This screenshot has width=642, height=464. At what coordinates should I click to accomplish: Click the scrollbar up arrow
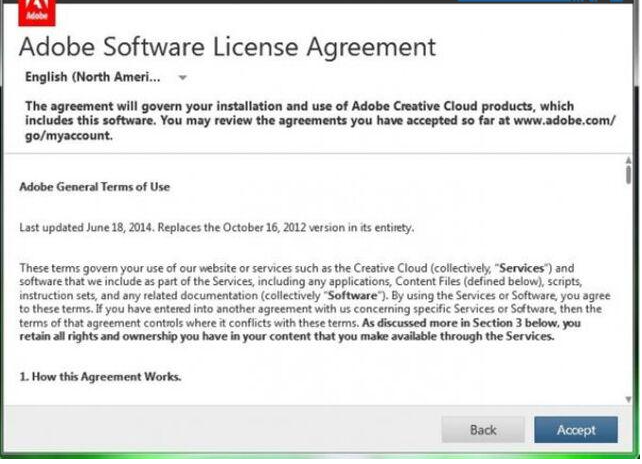627,160
